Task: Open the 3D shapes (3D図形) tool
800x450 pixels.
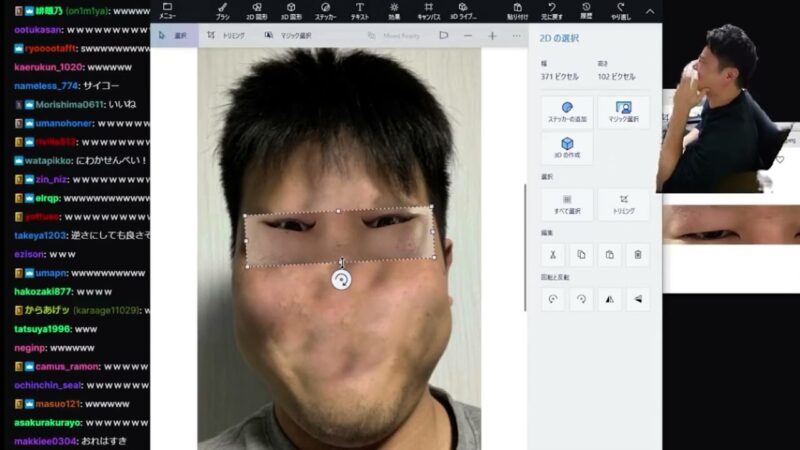Action: 291,11
